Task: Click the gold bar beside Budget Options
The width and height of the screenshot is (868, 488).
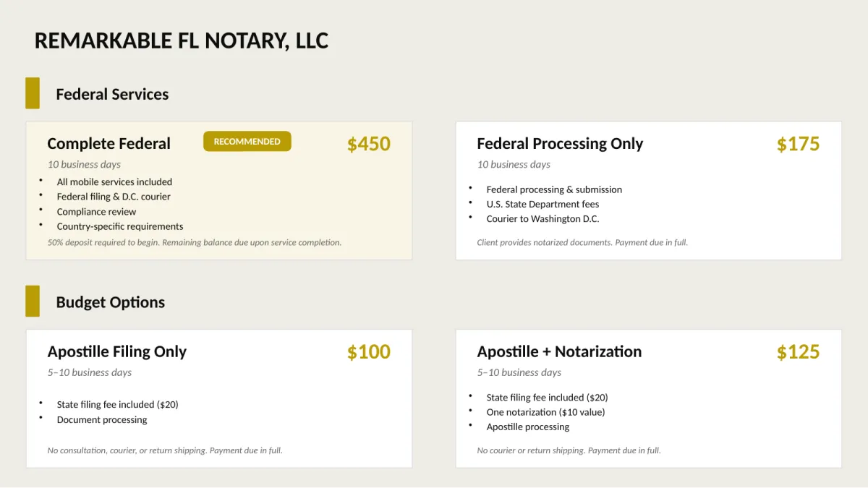Action: 33,301
